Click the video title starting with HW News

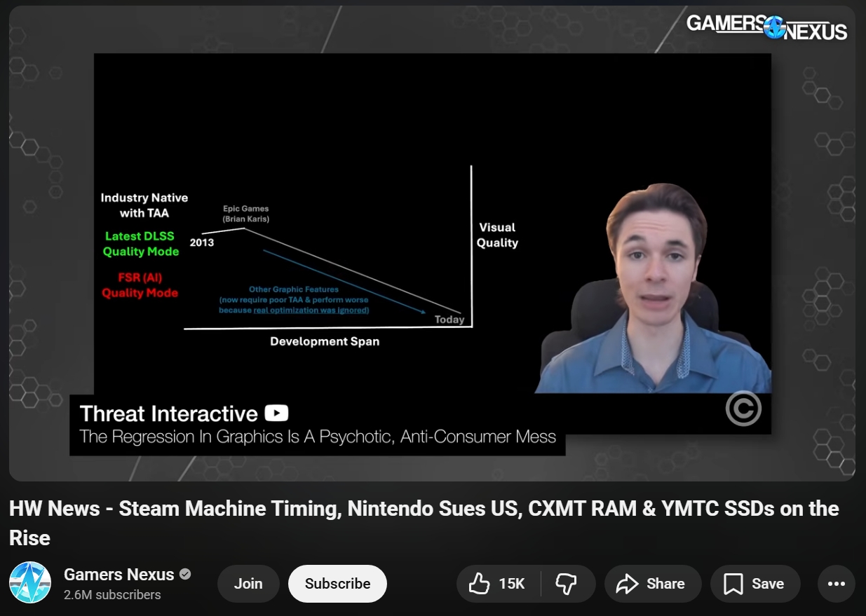pyautogui.click(x=424, y=523)
